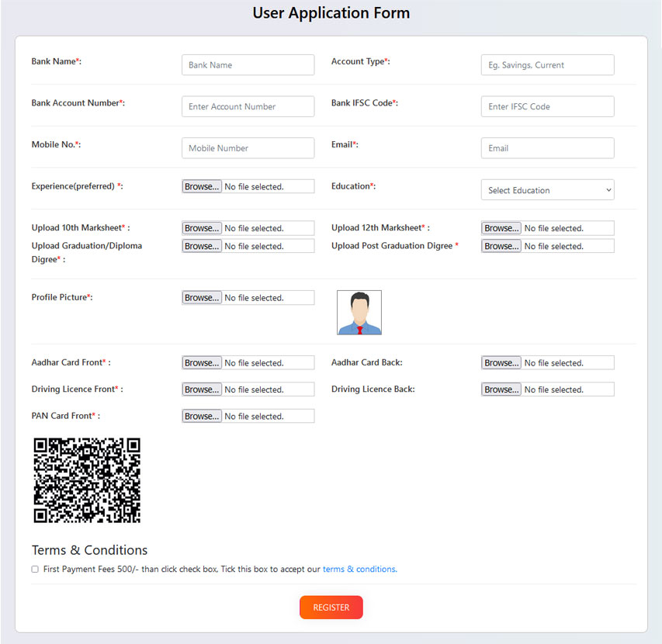Focus the Bank Name input field
The image size is (662, 644).
point(248,65)
